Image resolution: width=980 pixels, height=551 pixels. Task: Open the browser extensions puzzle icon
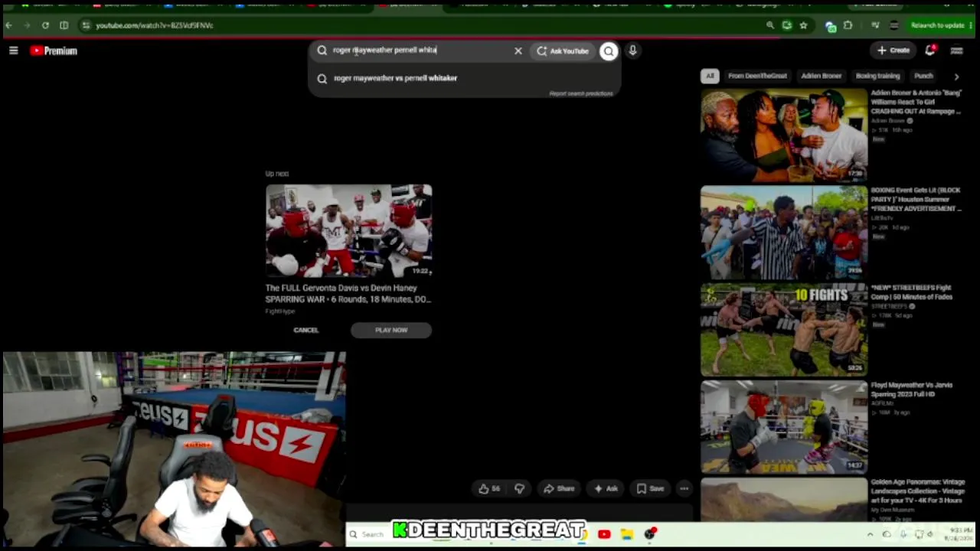[x=848, y=25]
